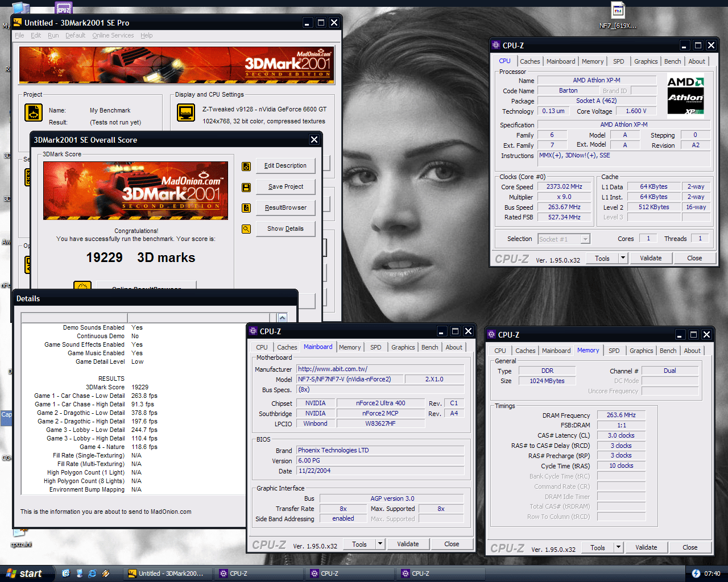Click the title bar icon of the CPU-Z CPU window

point(496,45)
